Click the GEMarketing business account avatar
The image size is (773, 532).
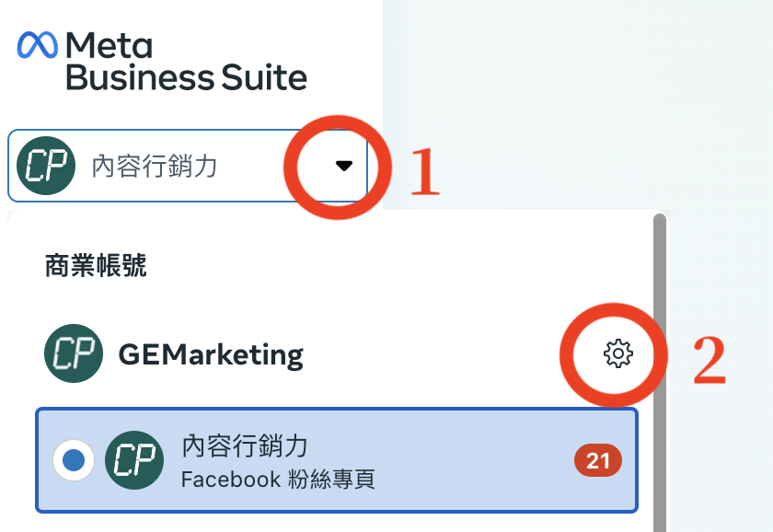(x=74, y=353)
